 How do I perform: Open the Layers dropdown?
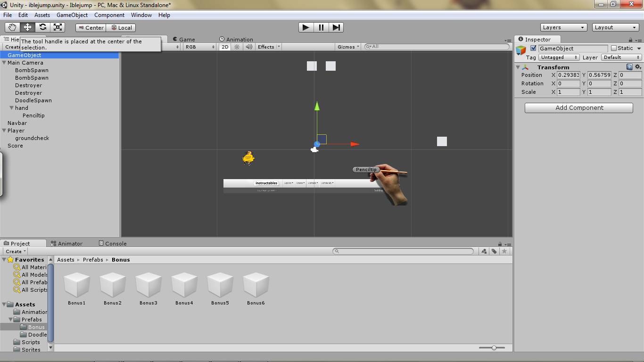point(564,27)
